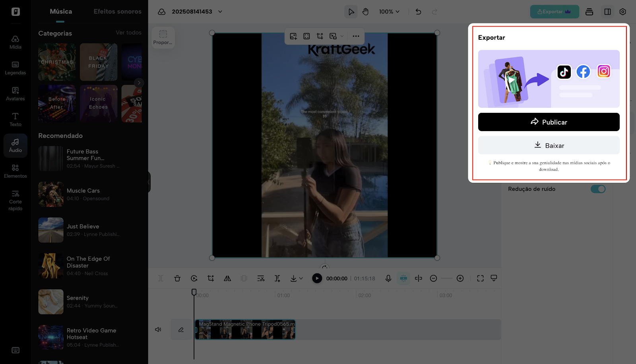Screen dimensions: 636x364
Task: Open the layers stack icon near Exportar
Action: [589, 12]
